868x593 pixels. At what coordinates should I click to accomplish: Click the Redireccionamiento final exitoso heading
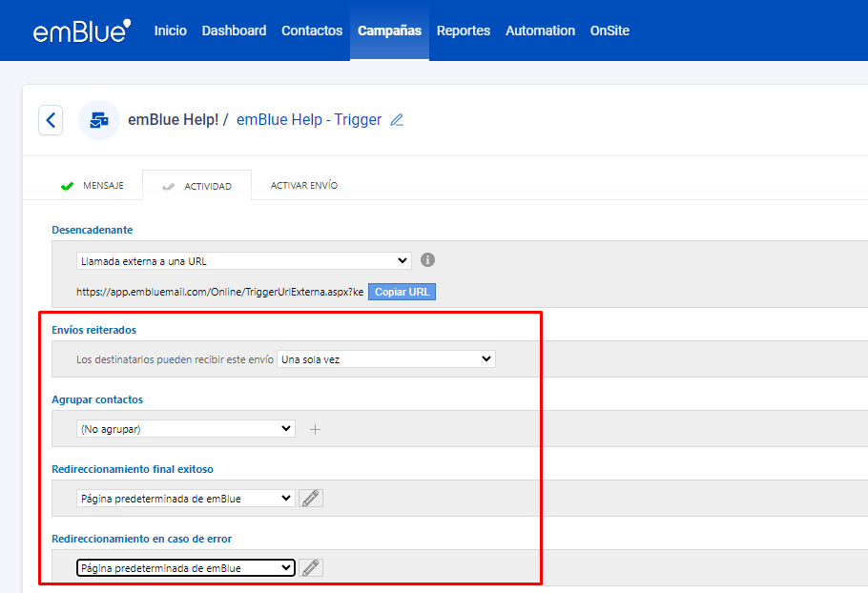click(x=133, y=469)
